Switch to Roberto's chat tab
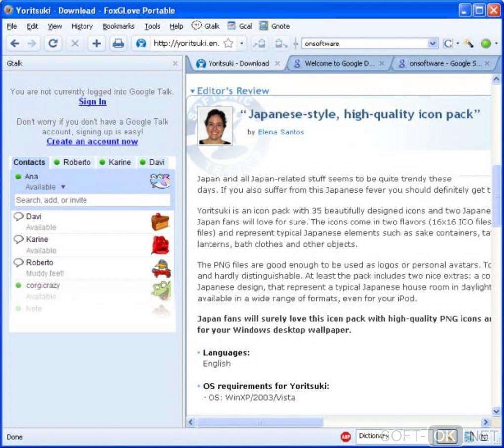Screen dimensions: 504x448 point(73,162)
